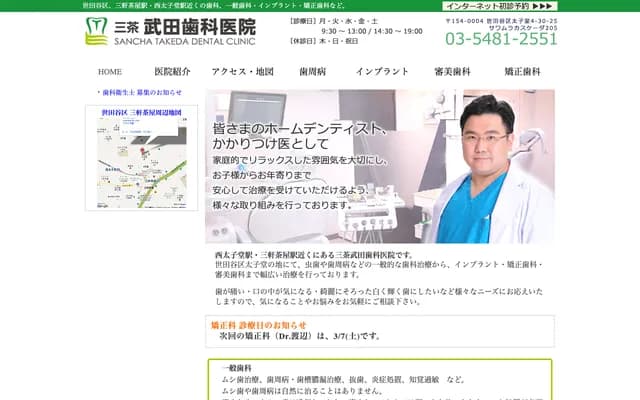640x400 pixels.
Task: Click the Sancha Takeda Dental Clinic title
Action: click(x=184, y=30)
